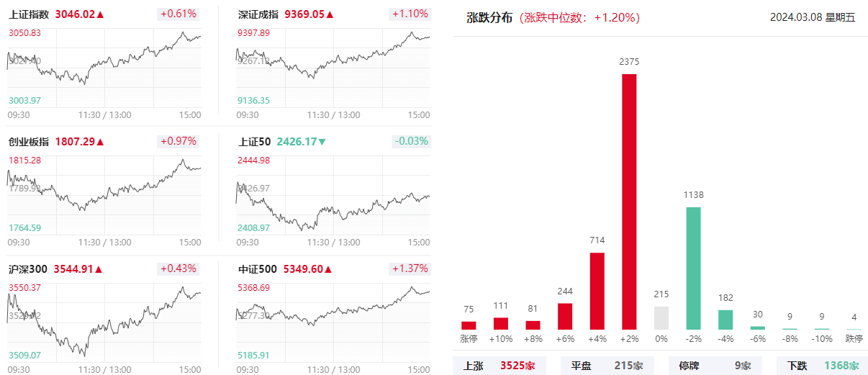Select the red +4% bar labeled 714
The image size is (868, 375).
tap(597, 291)
